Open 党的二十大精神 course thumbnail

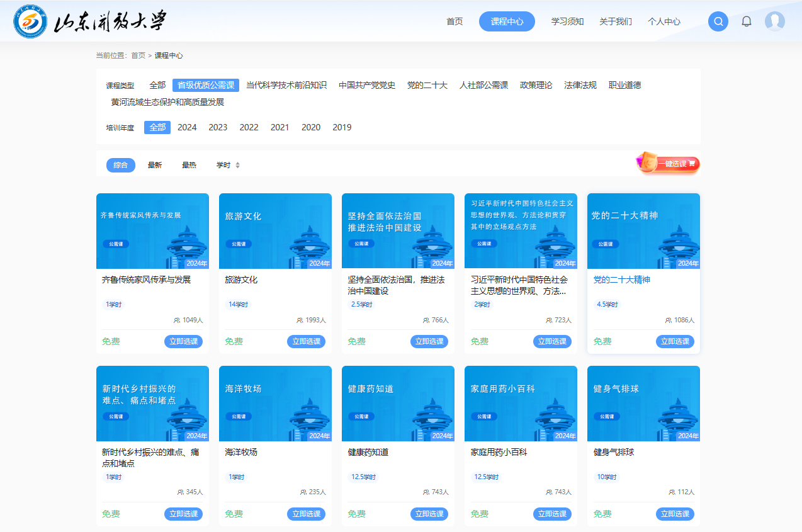pos(643,231)
